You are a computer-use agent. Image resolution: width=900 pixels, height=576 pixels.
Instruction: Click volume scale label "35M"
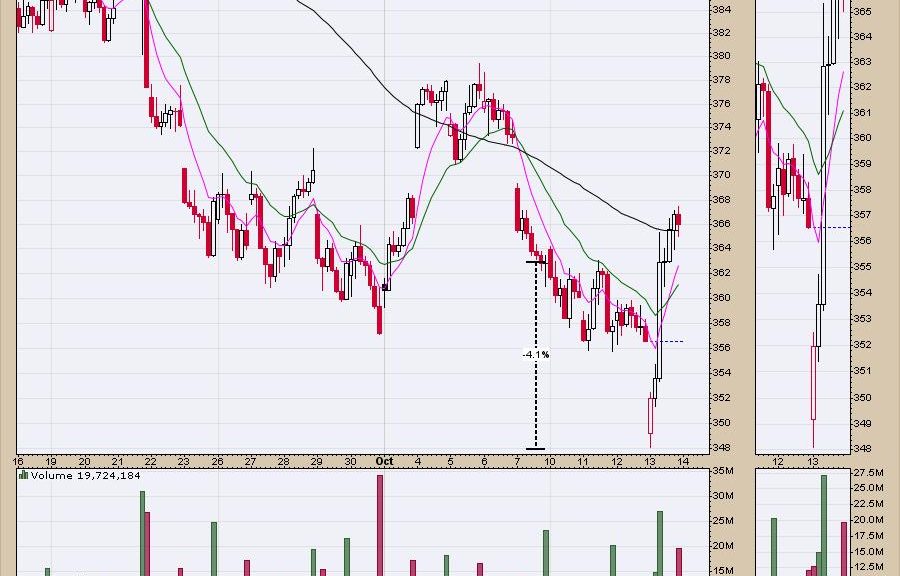click(723, 471)
